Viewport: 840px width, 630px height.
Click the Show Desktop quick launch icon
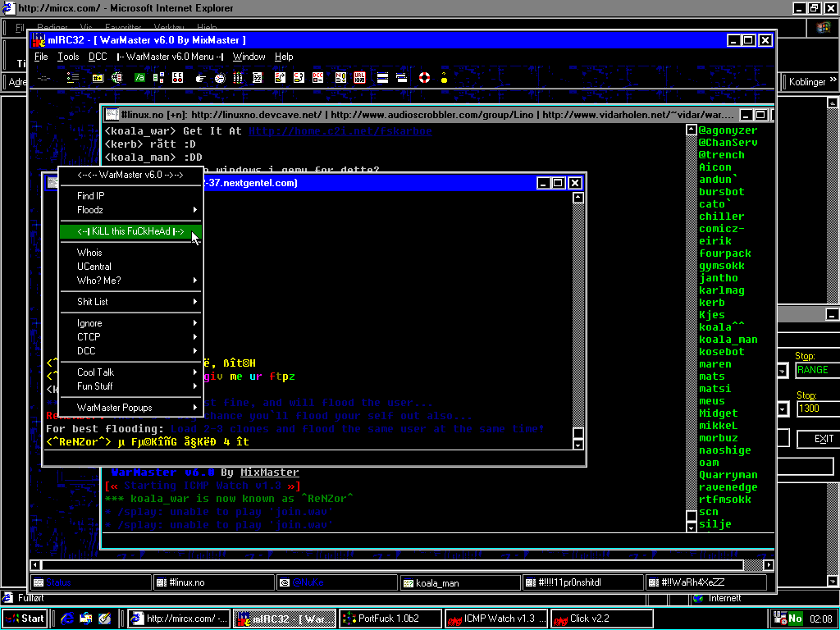(x=104, y=619)
